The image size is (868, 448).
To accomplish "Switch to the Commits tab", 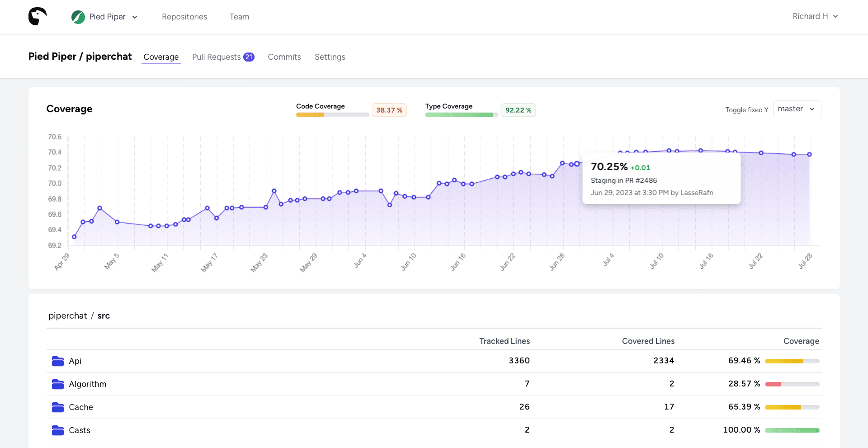I will tap(284, 57).
